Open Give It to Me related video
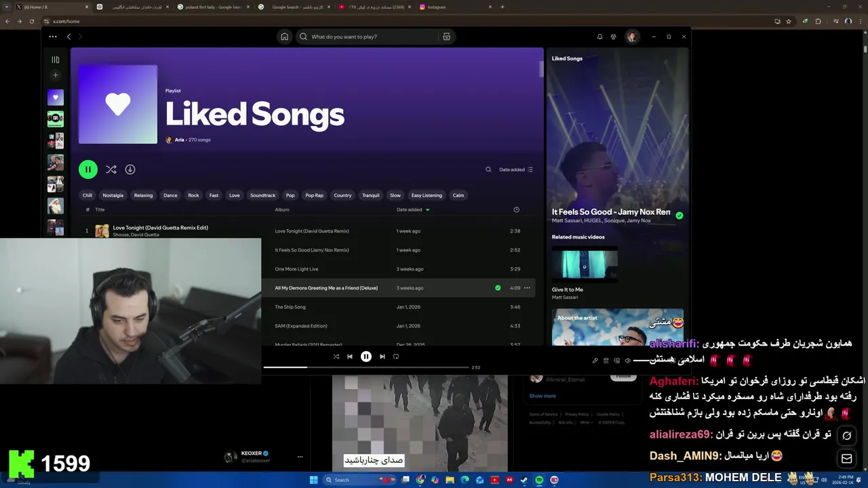Screen dimensions: 868x488 click(x=585, y=264)
